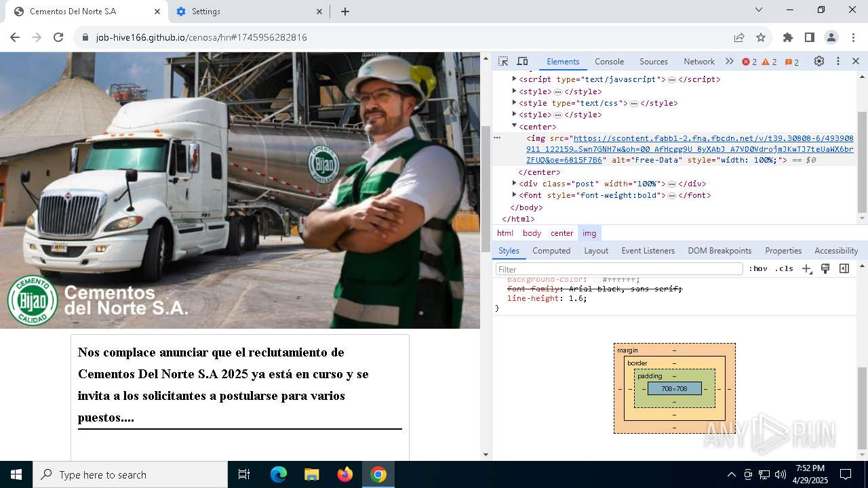The width and height of the screenshot is (868, 488).
Task: Toggle the .cls element classes panel
Action: 784,268
